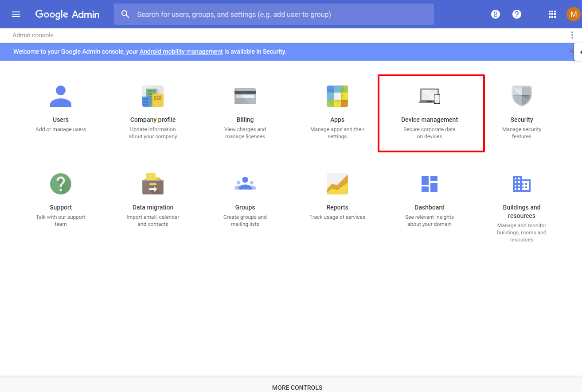Open Dashboard via the blue tiles icon
The width and height of the screenshot is (582, 392).
429,183
